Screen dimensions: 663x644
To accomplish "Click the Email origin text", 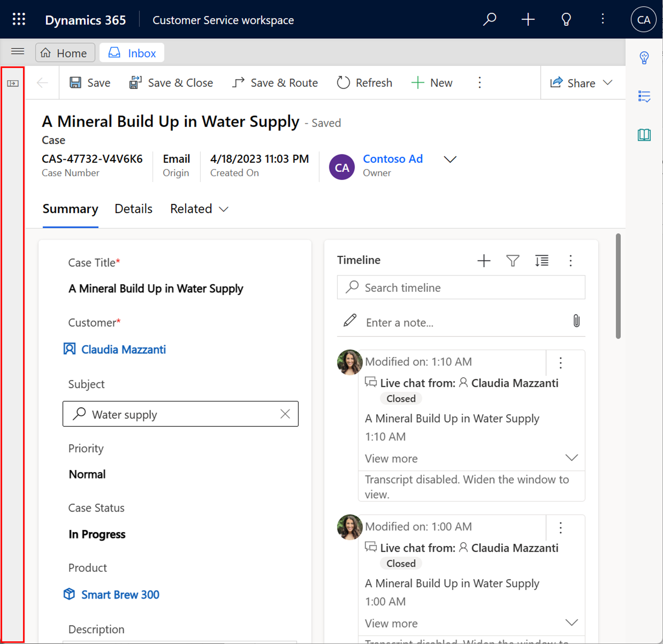I will 176,159.
